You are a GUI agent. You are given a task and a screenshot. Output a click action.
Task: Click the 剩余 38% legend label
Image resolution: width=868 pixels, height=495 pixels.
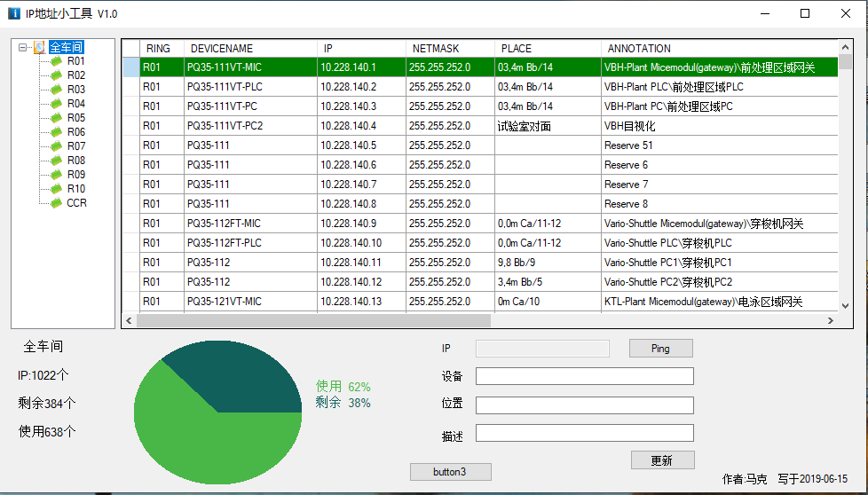click(x=343, y=403)
